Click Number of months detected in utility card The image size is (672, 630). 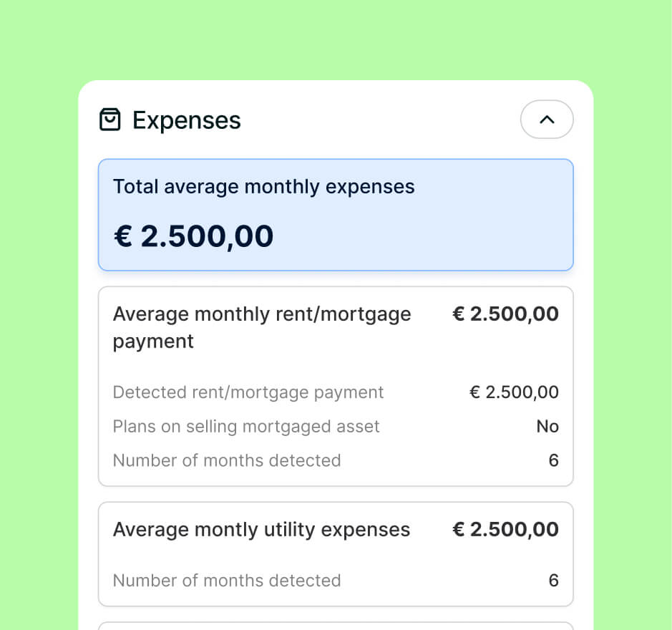pyautogui.click(x=227, y=581)
